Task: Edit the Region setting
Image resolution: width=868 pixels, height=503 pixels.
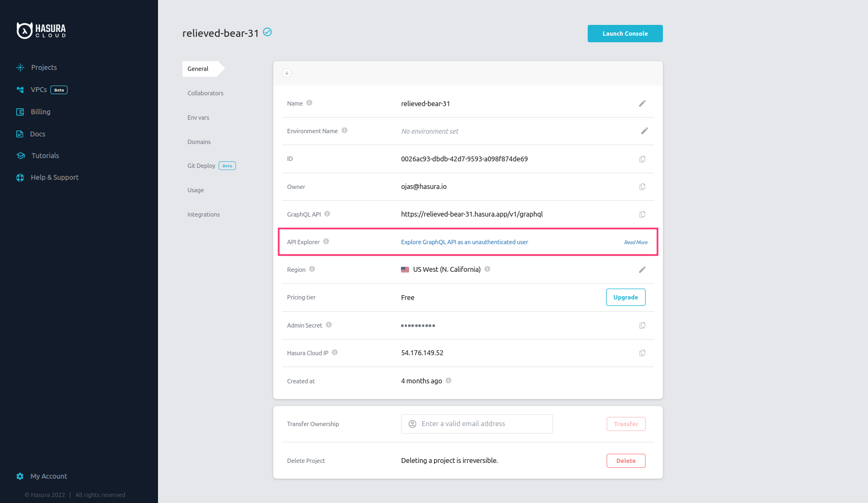Action: pyautogui.click(x=642, y=269)
